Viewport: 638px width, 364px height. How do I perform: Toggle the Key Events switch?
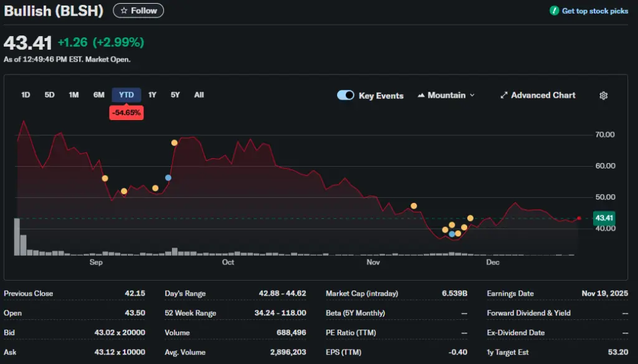click(x=345, y=95)
